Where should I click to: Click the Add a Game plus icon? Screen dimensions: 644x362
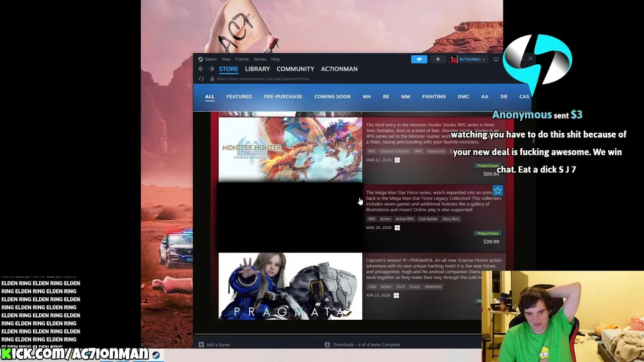[201, 345]
